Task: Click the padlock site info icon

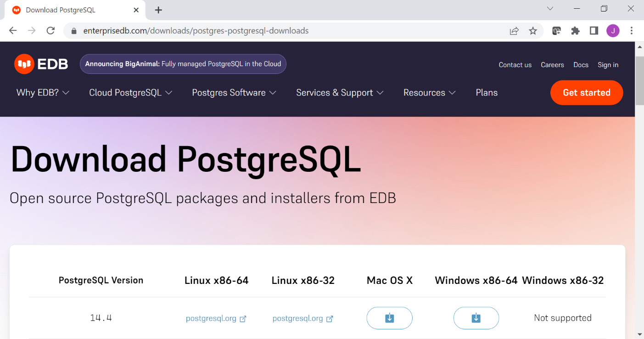Action: tap(73, 31)
